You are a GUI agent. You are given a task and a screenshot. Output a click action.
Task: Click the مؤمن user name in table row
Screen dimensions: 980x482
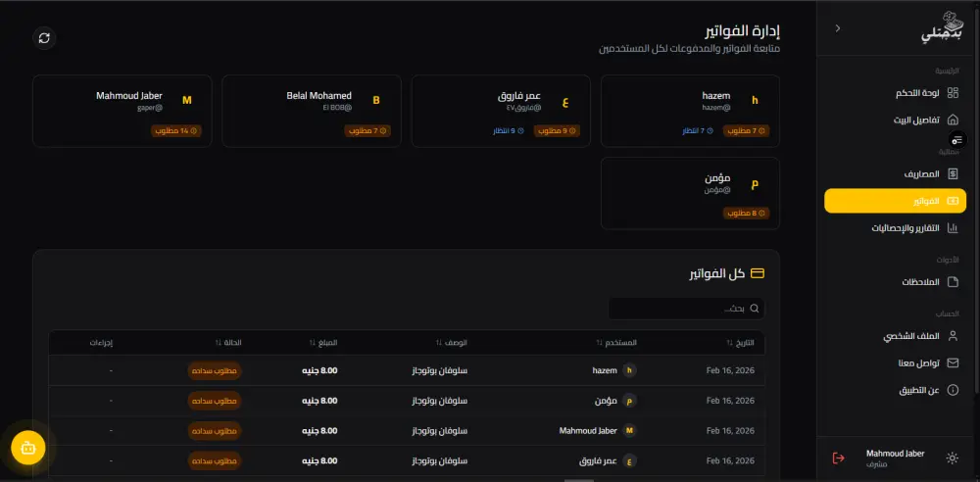607,401
